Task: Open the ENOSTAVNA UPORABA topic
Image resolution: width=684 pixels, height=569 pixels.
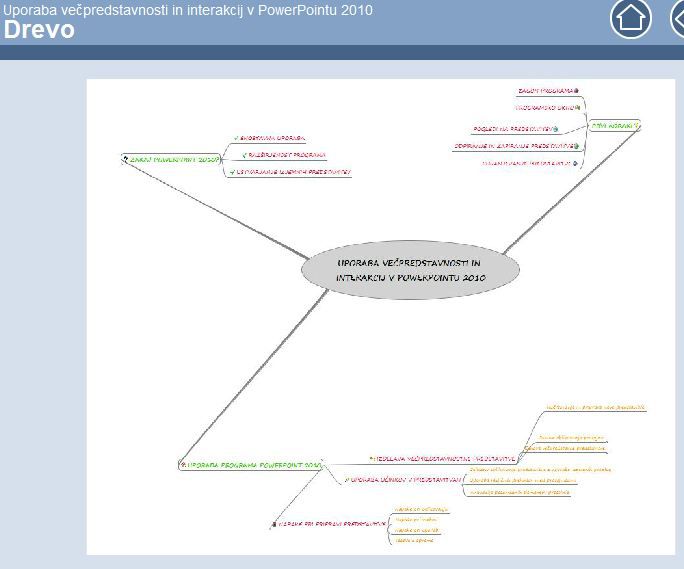Action: coord(272,138)
